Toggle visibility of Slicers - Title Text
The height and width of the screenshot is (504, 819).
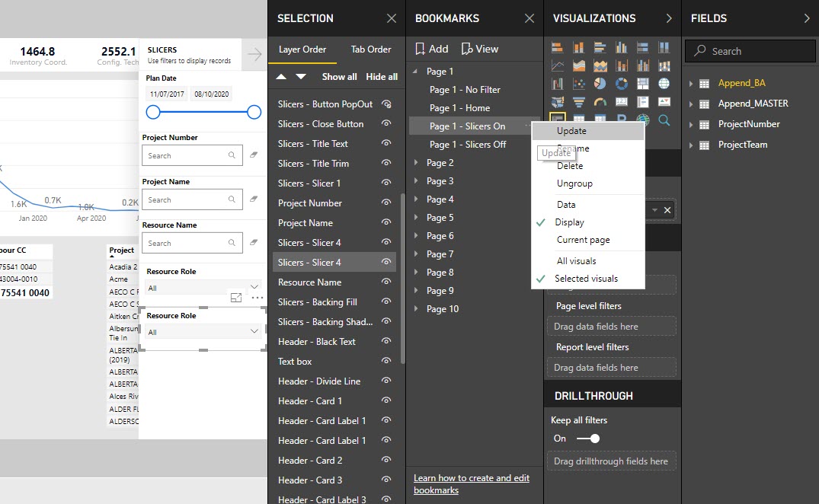point(386,143)
